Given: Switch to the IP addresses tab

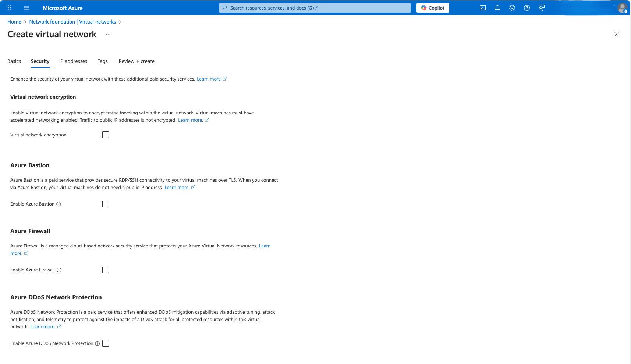Looking at the screenshot, I should pos(73,61).
